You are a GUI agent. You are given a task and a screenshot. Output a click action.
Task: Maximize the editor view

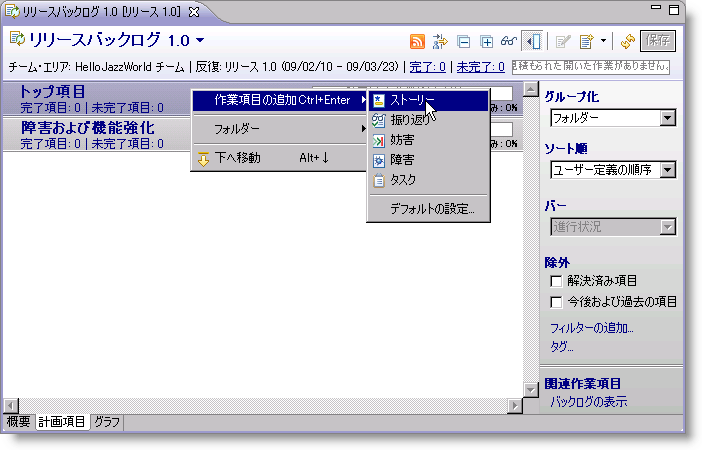click(673, 9)
